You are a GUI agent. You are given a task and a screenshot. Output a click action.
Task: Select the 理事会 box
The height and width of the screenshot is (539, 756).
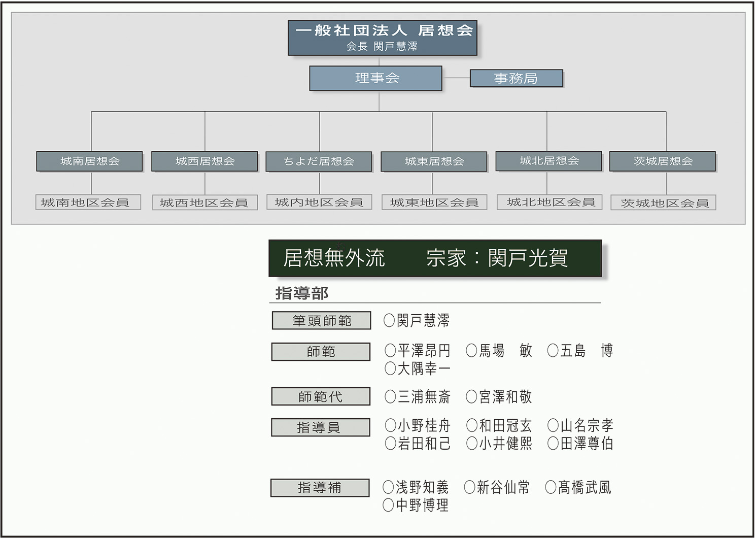(x=376, y=78)
